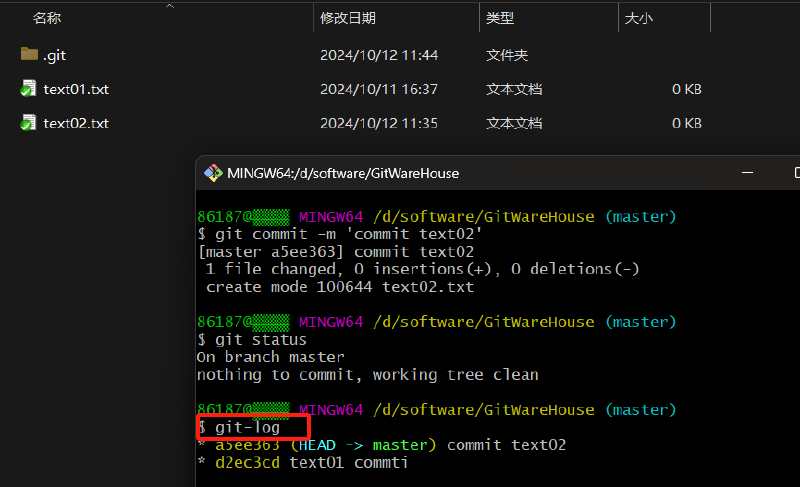Click date 2024/10/11 16:37 of text01.txt
800x487 pixels.
click(379, 89)
